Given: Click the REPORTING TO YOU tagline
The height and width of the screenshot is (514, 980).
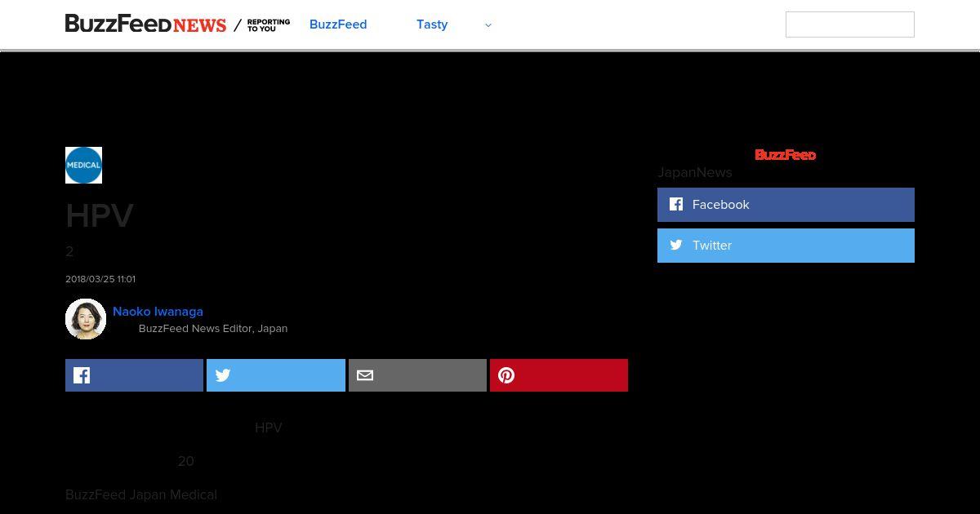Looking at the screenshot, I should pos(268,25).
